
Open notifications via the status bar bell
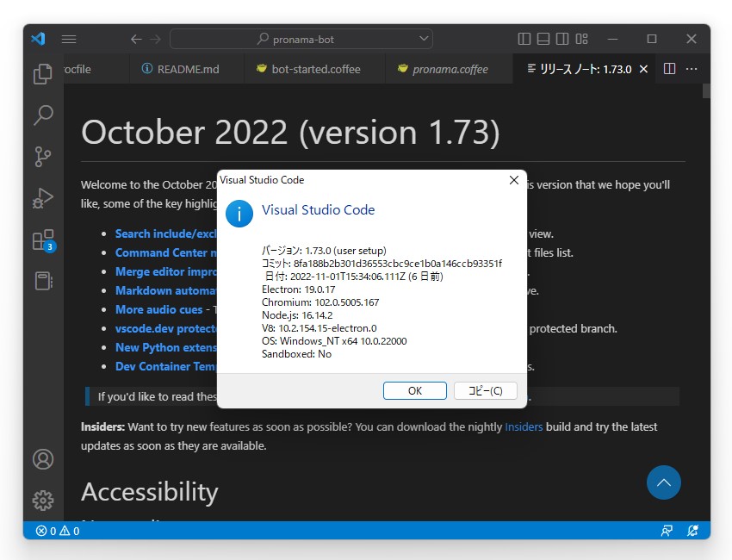pos(692,531)
